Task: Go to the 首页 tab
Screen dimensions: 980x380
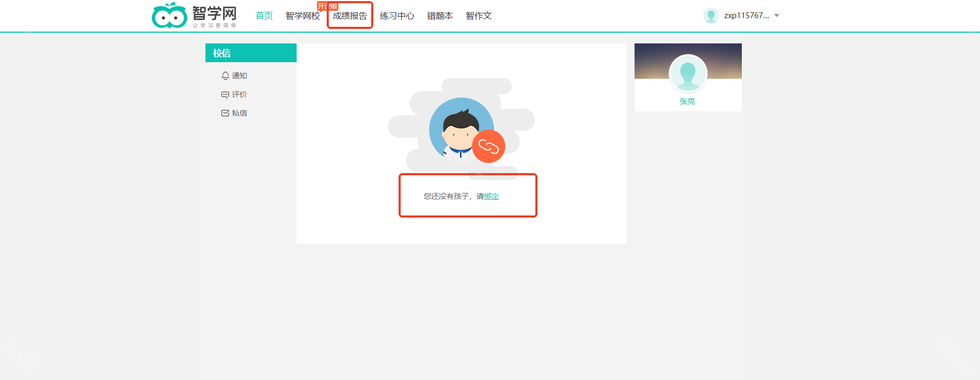Action: pyautogui.click(x=264, y=16)
